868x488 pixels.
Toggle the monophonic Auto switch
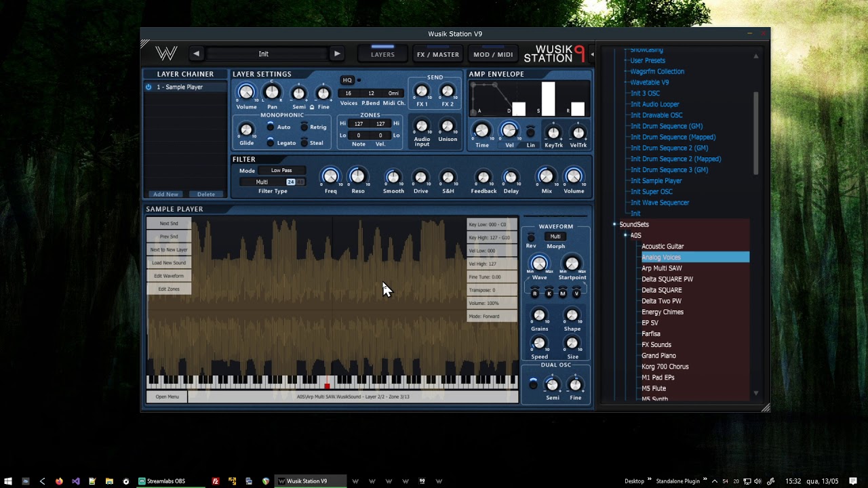(x=270, y=127)
